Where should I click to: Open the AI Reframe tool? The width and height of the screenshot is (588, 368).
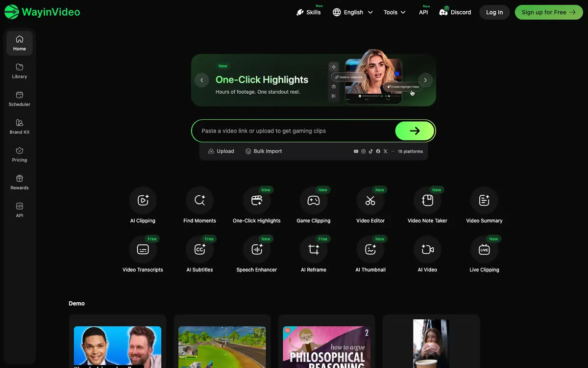click(x=314, y=249)
